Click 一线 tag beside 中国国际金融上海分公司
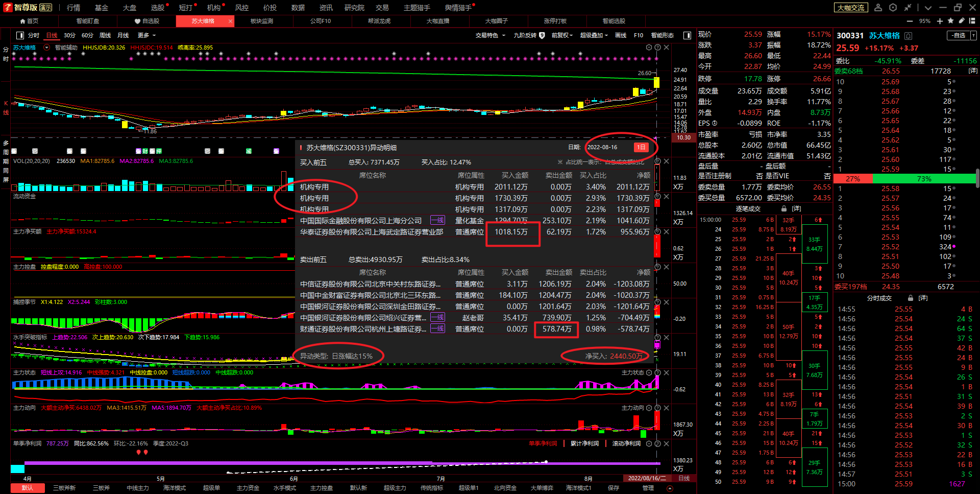980x494 pixels. 437,220
